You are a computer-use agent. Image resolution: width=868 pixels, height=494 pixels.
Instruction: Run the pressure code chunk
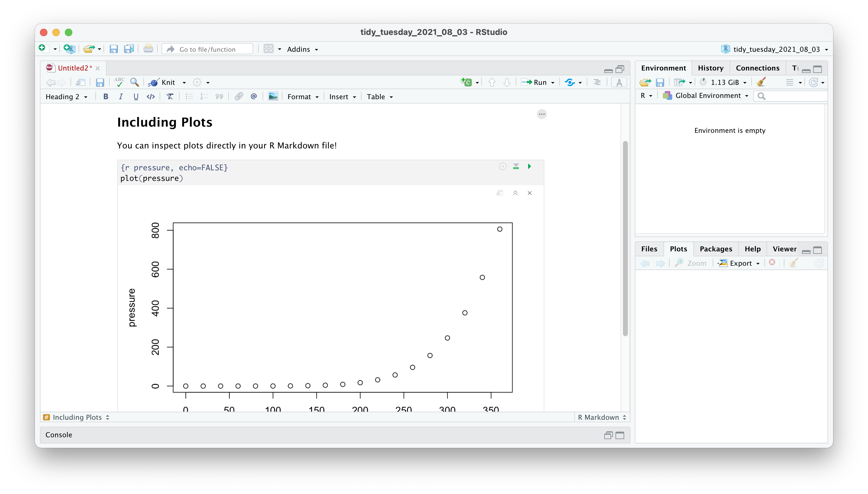(529, 166)
